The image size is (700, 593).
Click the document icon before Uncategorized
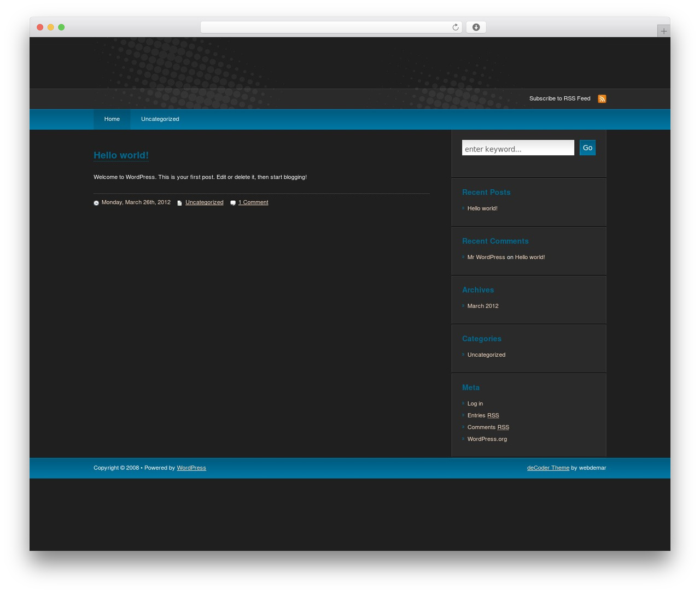[179, 203]
